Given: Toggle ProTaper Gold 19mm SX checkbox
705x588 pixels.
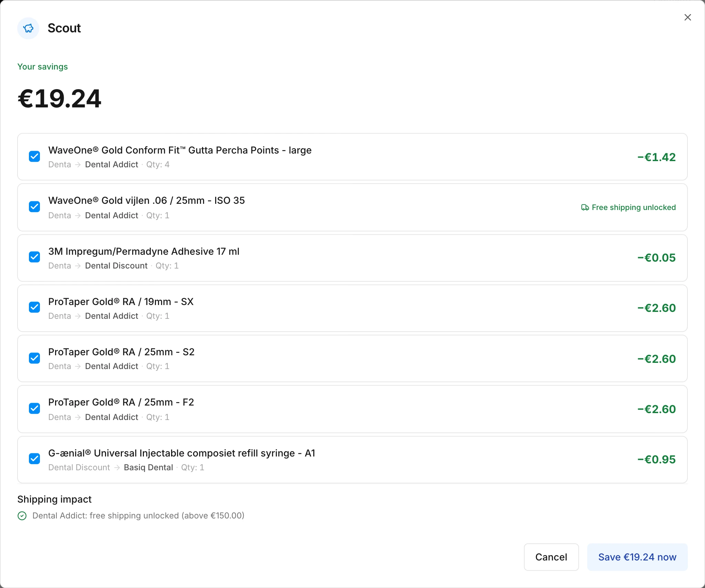Looking at the screenshot, I should (34, 307).
